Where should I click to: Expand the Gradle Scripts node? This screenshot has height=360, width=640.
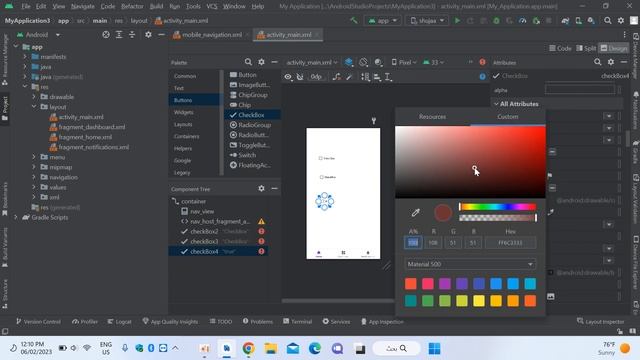[x=16, y=217]
